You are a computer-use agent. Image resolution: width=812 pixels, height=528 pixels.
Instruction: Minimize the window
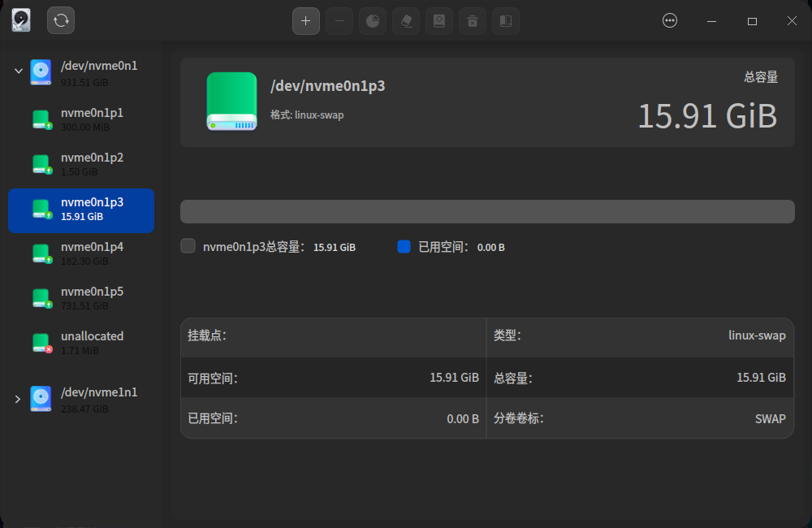[711, 21]
